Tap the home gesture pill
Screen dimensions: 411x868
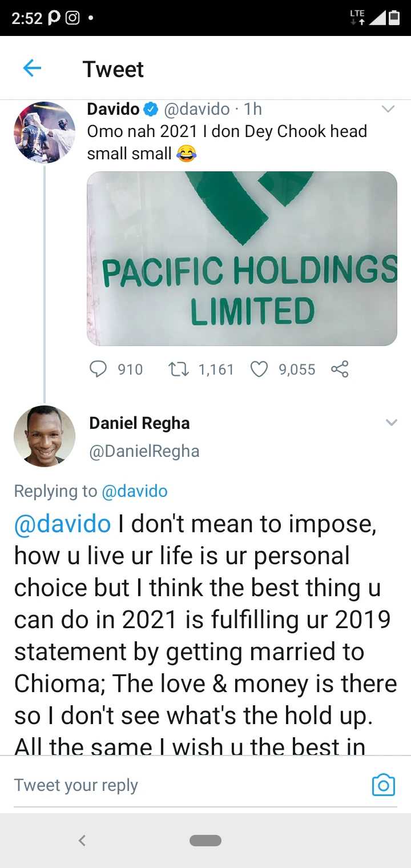coord(205,840)
